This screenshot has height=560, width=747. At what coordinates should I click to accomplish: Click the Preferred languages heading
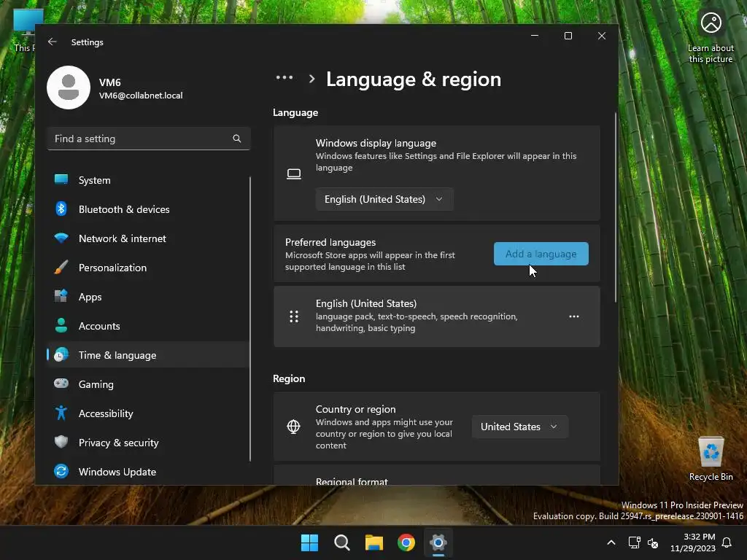[x=330, y=242]
